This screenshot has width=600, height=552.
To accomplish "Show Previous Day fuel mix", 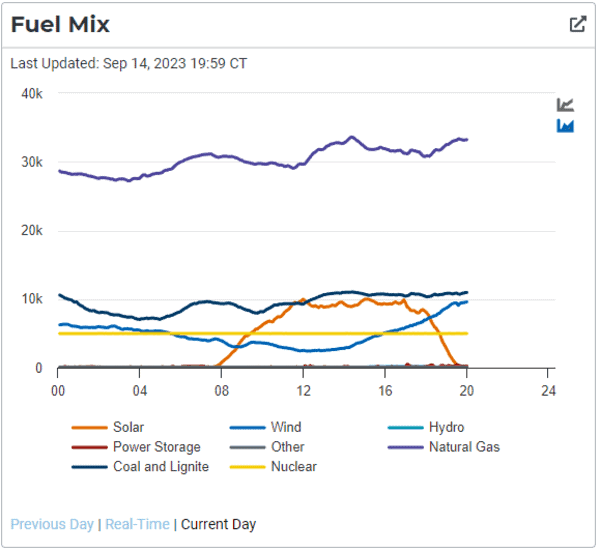I will coord(52,524).
